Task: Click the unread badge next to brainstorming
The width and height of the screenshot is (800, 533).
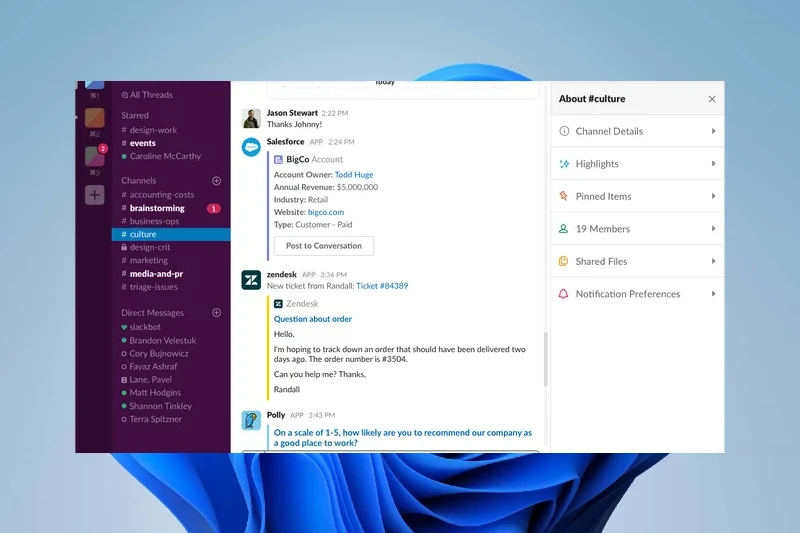Action: [214, 208]
